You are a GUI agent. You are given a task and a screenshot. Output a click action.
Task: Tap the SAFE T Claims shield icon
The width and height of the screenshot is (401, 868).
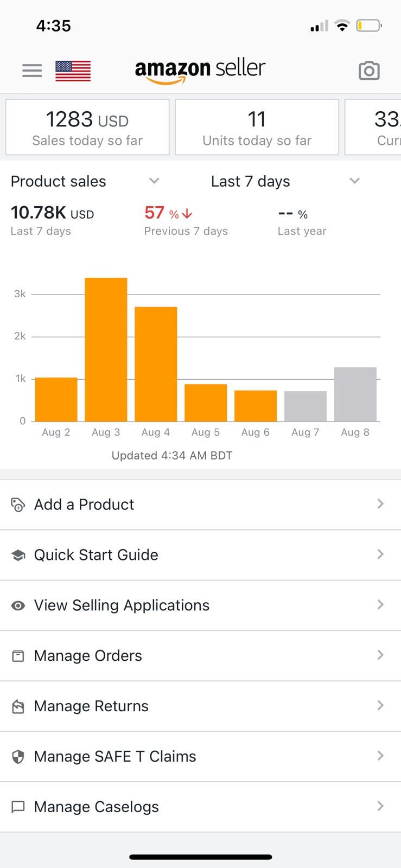click(18, 757)
